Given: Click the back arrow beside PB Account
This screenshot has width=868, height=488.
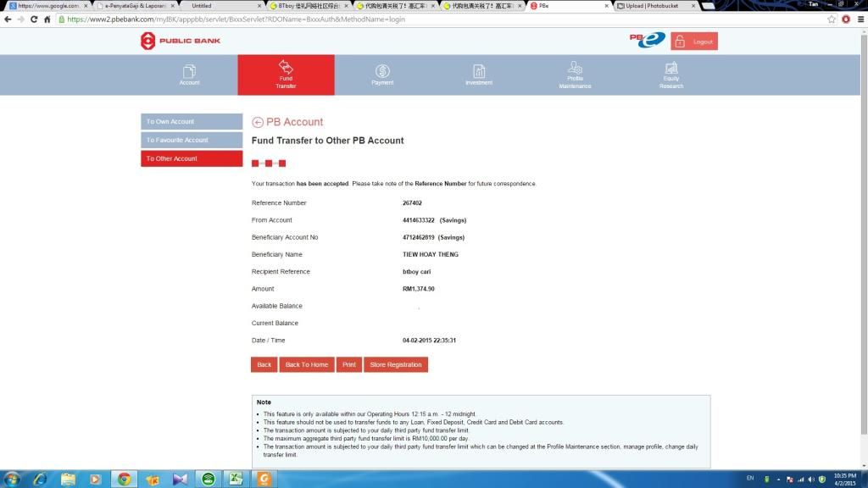Looking at the screenshot, I should point(258,122).
